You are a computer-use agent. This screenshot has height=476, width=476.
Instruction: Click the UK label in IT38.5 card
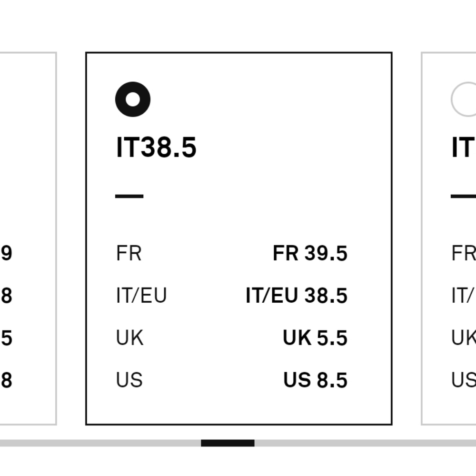click(129, 338)
